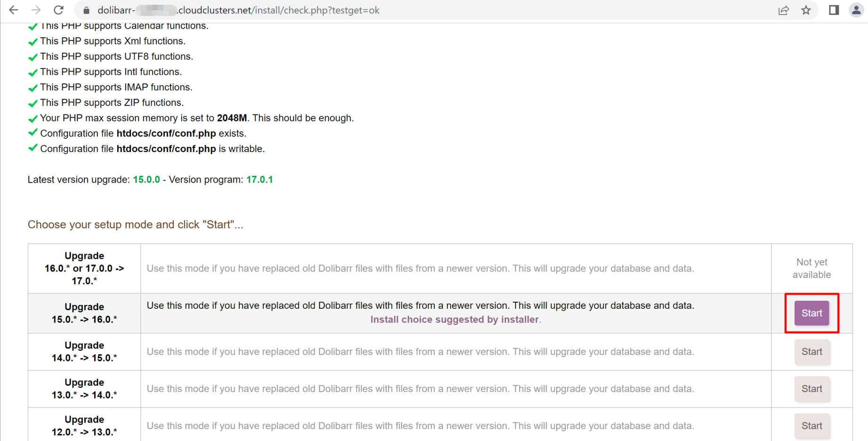Click the 'Upgrade 12.0.* -> 13.0.*' label
This screenshot has width=868, height=441.
pos(84,426)
